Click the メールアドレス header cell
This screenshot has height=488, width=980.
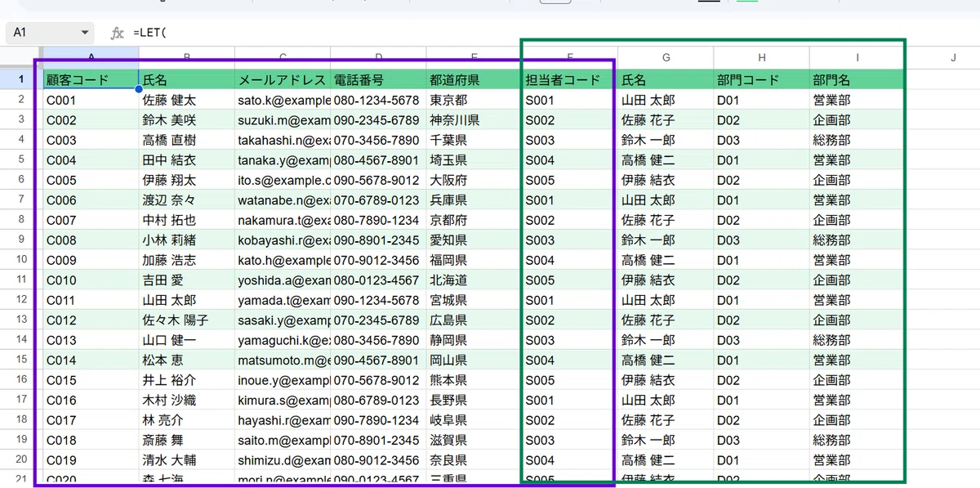point(283,80)
